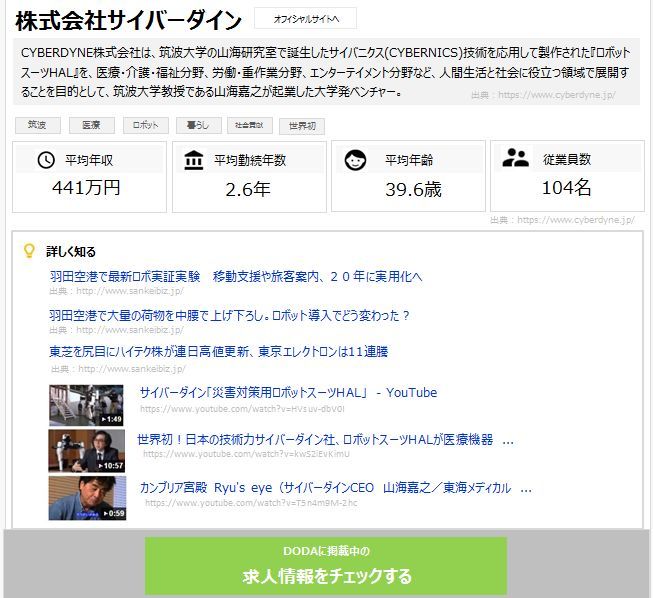
Task: Open the 世界初！日本の技術力サイバーダイン社 video link
Action: 325,440
